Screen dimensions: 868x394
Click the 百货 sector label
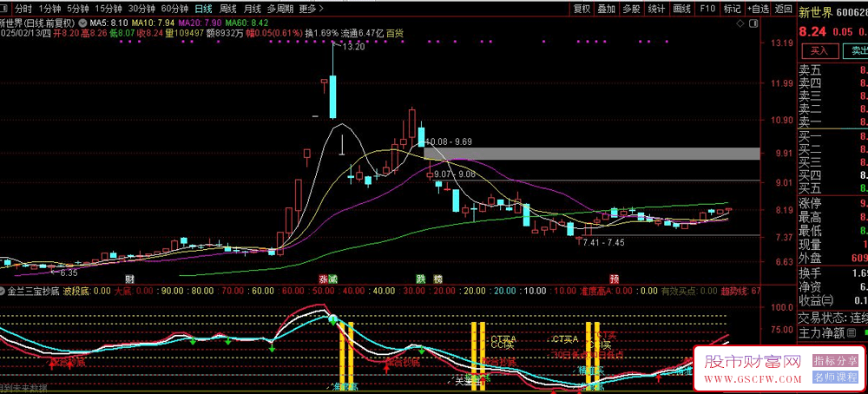coord(395,33)
